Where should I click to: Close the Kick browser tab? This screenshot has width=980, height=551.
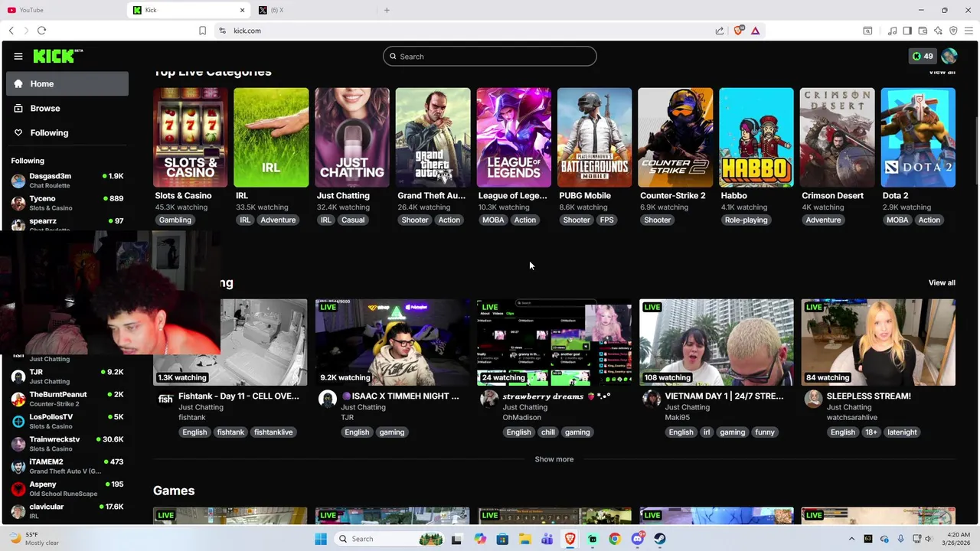tap(243, 10)
